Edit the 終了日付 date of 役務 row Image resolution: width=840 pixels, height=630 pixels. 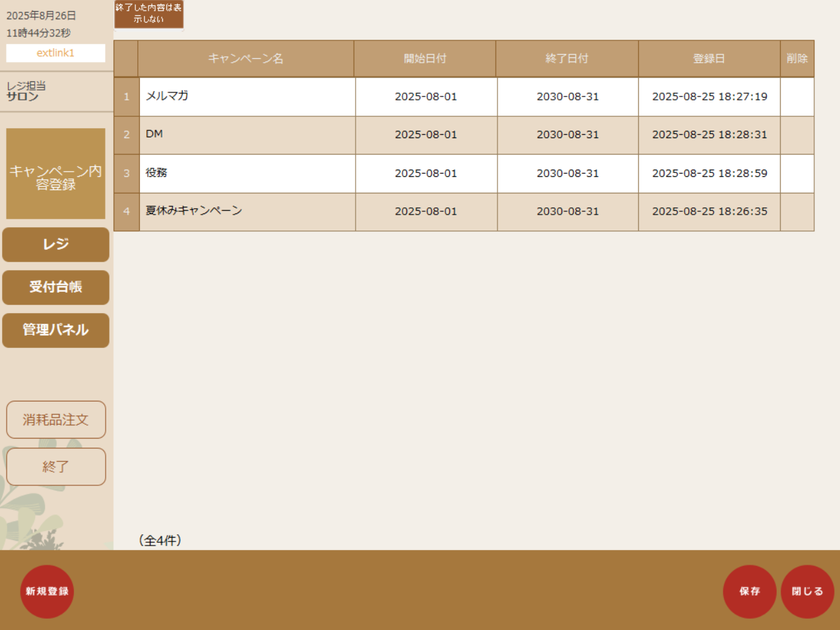pos(567,173)
